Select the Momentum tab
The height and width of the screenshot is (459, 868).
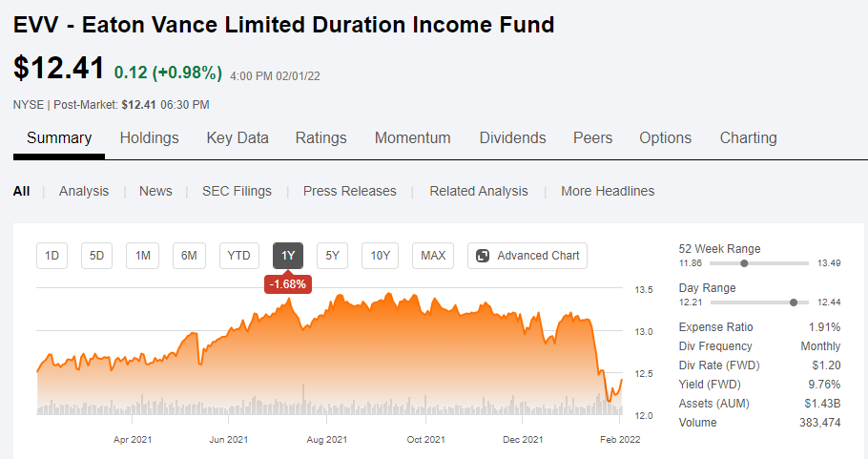point(413,137)
